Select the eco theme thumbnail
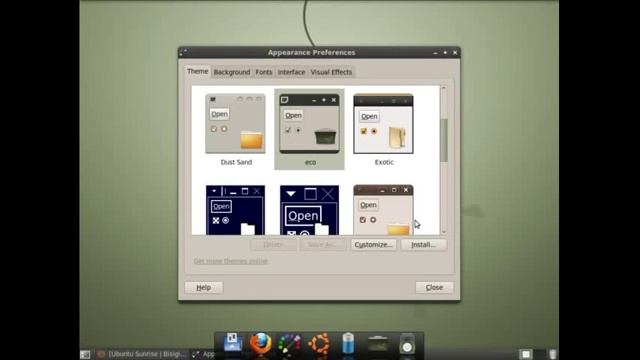640x360 pixels. pos(309,124)
